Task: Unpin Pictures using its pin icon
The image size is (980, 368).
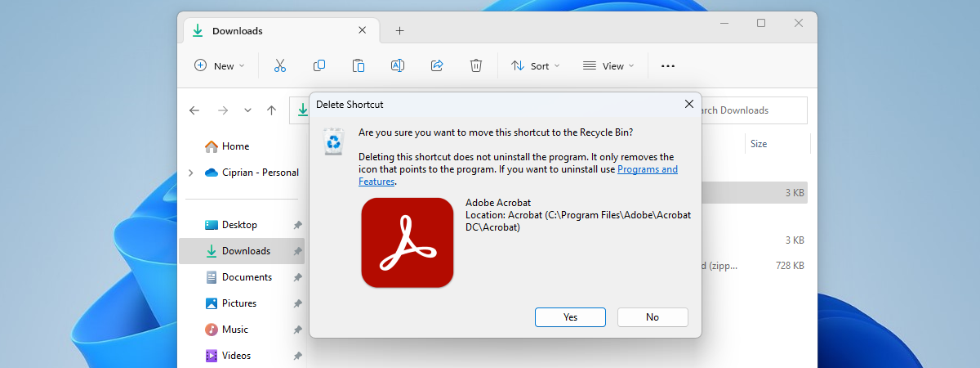Action: click(298, 303)
